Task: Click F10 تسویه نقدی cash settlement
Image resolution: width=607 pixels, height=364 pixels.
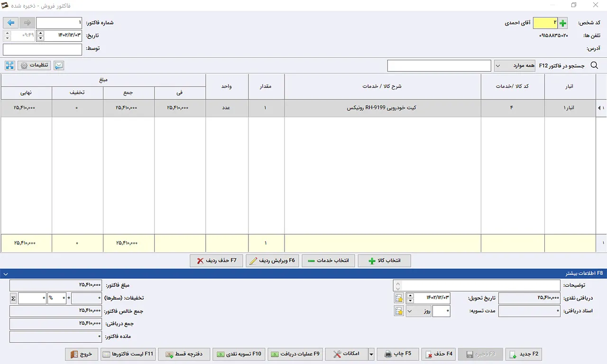Action: click(x=239, y=354)
